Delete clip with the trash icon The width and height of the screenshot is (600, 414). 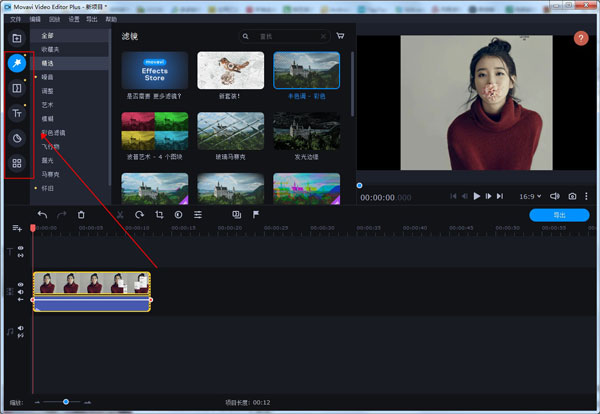click(x=81, y=214)
